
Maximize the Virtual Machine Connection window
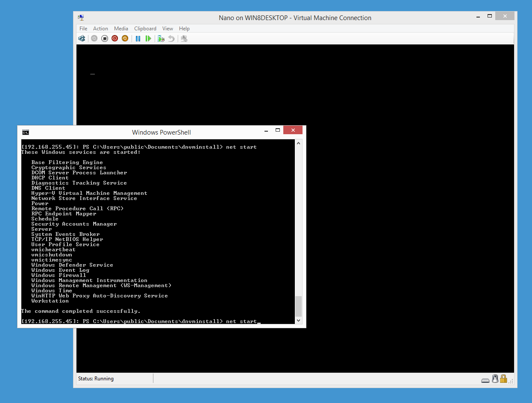(490, 16)
